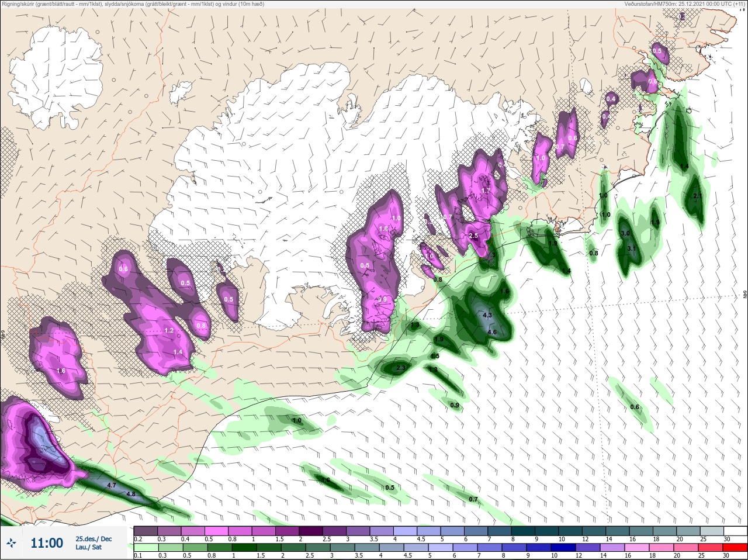Click the purple 1.6 snow value in southwest
Screen dimensions: 748x560
click(61, 371)
